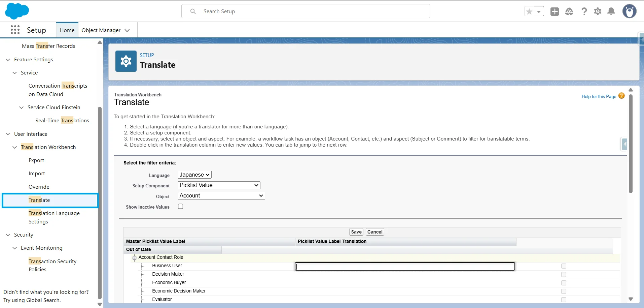
Task: Click the main page scroll down arrow
Action: pyautogui.click(x=631, y=299)
